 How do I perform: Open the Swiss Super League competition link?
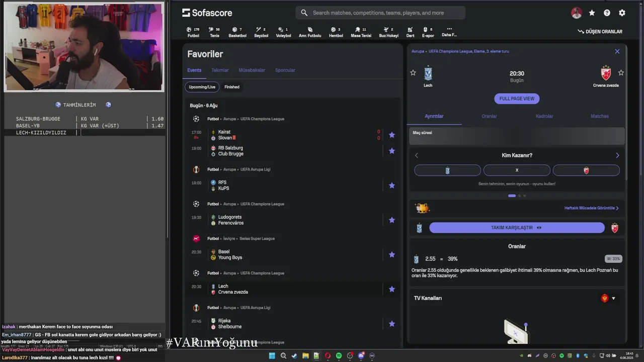(x=257, y=238)
